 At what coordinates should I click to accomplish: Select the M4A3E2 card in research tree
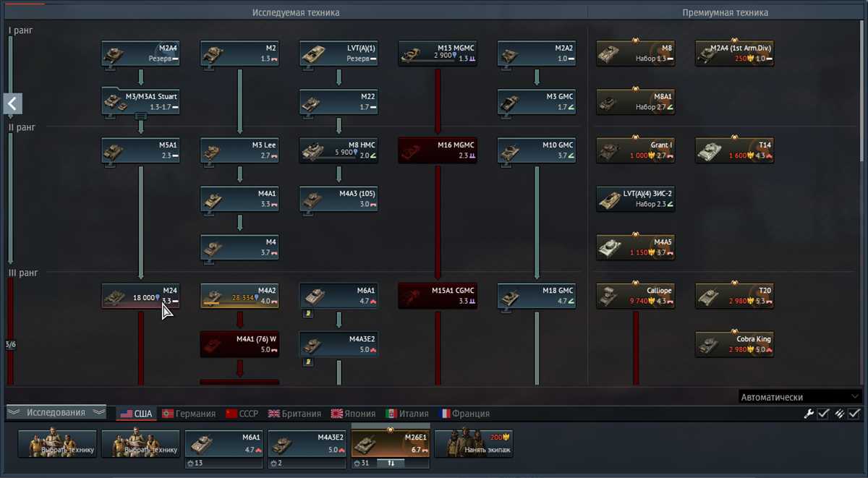tap(339, 344)
